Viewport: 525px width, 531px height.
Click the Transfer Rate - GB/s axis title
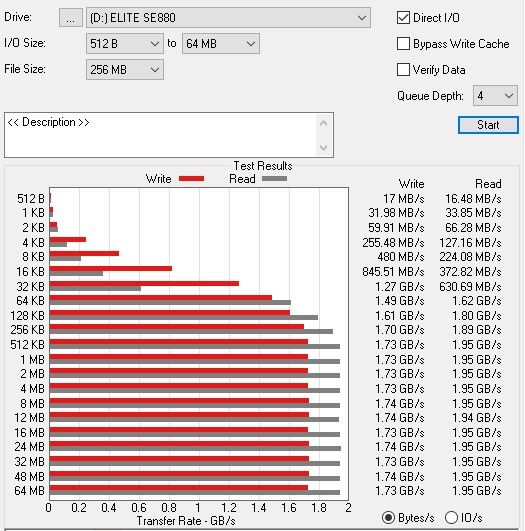pyautogui.click(x=186, y=521)
